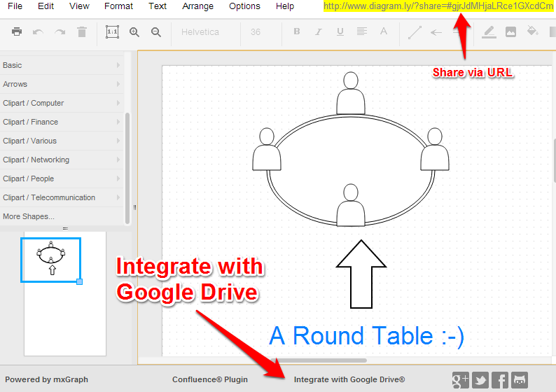Open the Format menu
This screenshot has width=556, height=392.
(118, 6)
